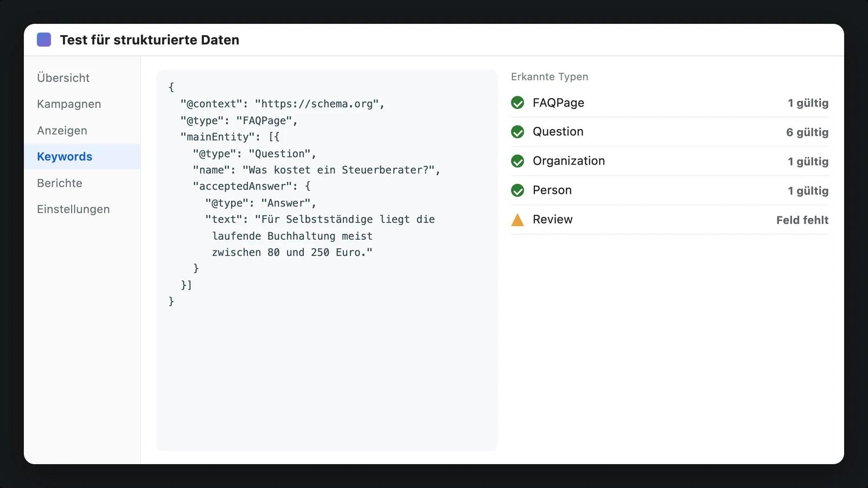Viewport: 868px width, 488px height.
Task: Click '1 gültig' in the FAQPage row
Action: (x=808, y=103)
